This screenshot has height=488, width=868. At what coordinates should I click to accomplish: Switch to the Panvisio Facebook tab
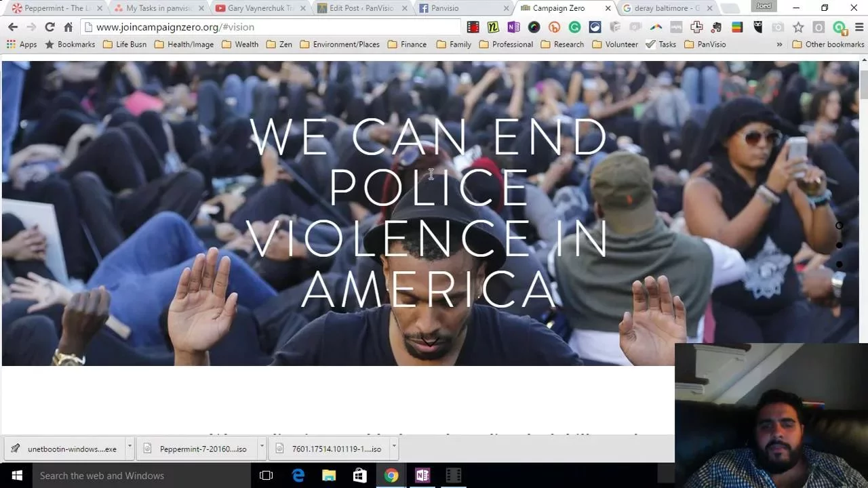462,8
